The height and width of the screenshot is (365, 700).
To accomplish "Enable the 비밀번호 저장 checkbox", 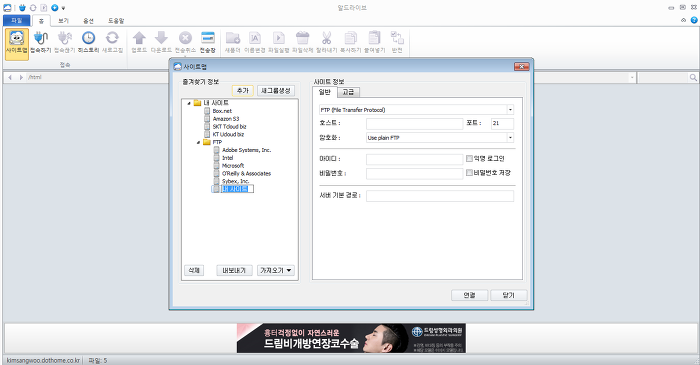I will pos(469,173).
